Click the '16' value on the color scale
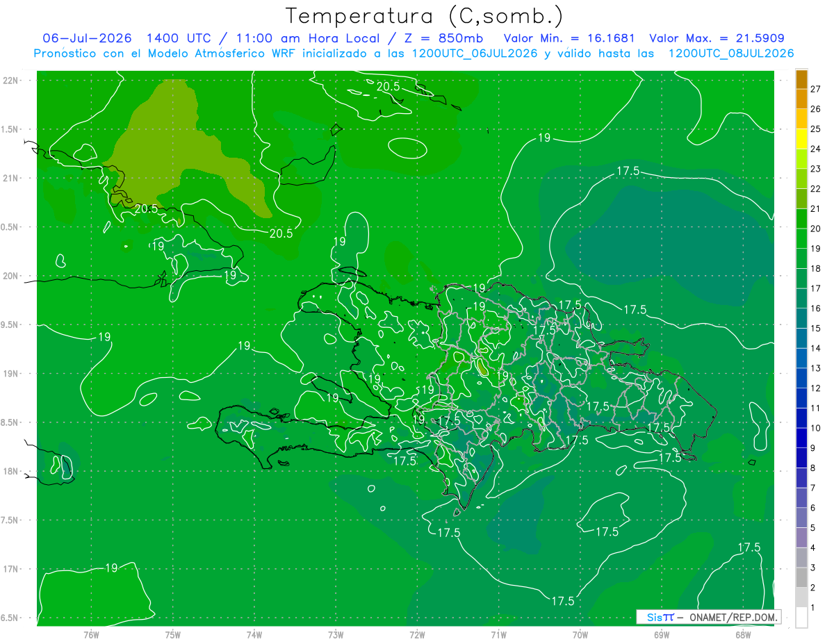 click(815, 308)
